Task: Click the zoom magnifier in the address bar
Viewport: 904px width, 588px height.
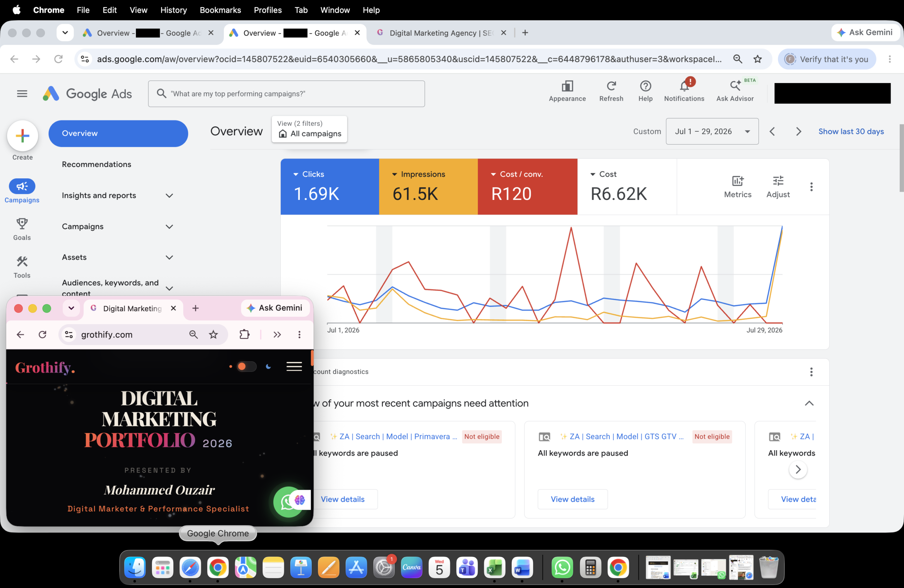Action: (738, 59)
